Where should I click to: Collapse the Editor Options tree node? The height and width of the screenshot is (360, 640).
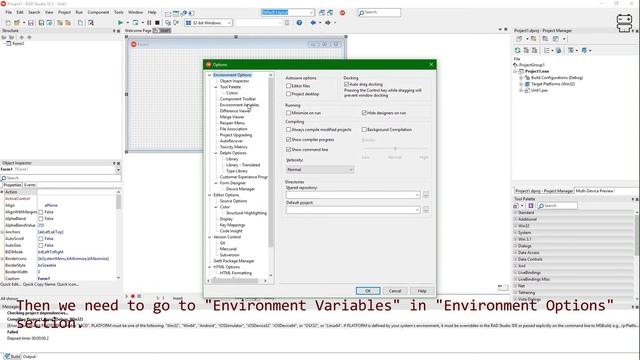(210, 195)
